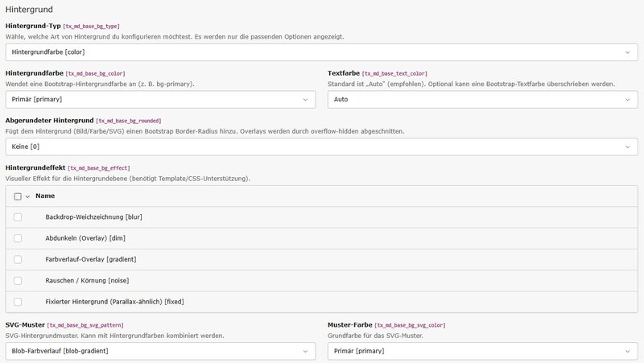Click the Backdrop-Weichzeichnung [blur] row text
Screen dimensions: 644x363
pos(93,217)
